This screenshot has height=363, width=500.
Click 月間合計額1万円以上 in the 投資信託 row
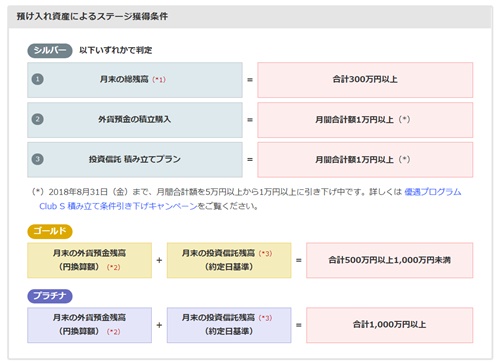[354, 159]
